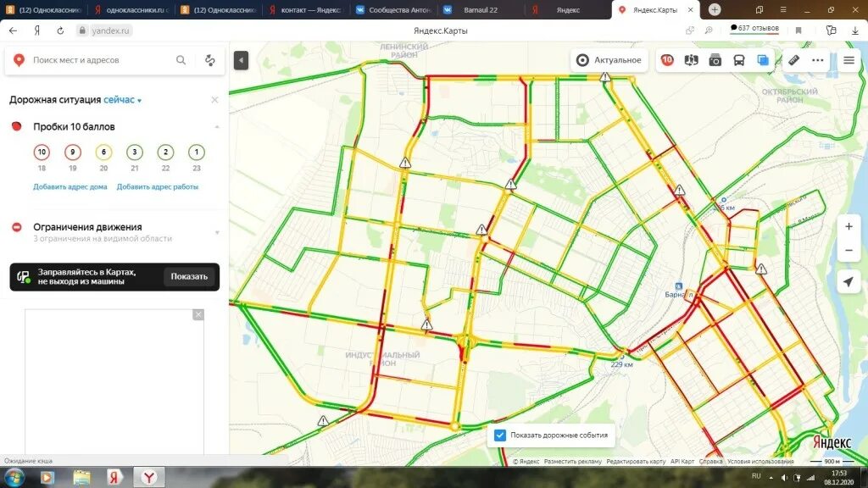This screenshot has width=868, height=488.
Task: Switch to 'Сообщества Антона' VK tab
Action: click(395, 10)
